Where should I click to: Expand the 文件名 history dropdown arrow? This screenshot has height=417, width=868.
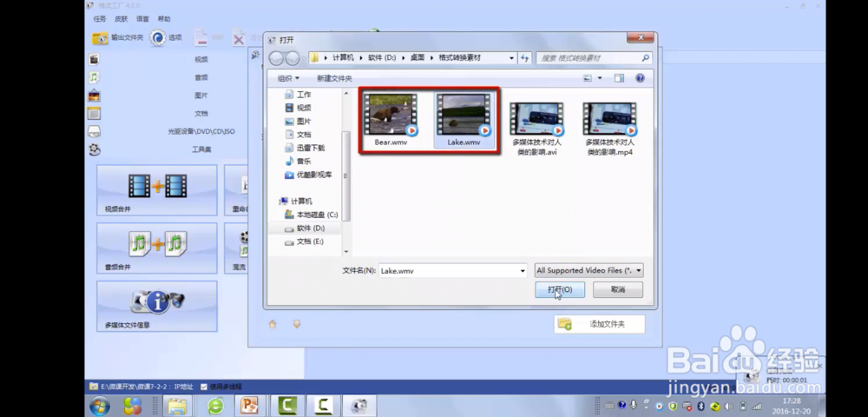tap(523, 271)
